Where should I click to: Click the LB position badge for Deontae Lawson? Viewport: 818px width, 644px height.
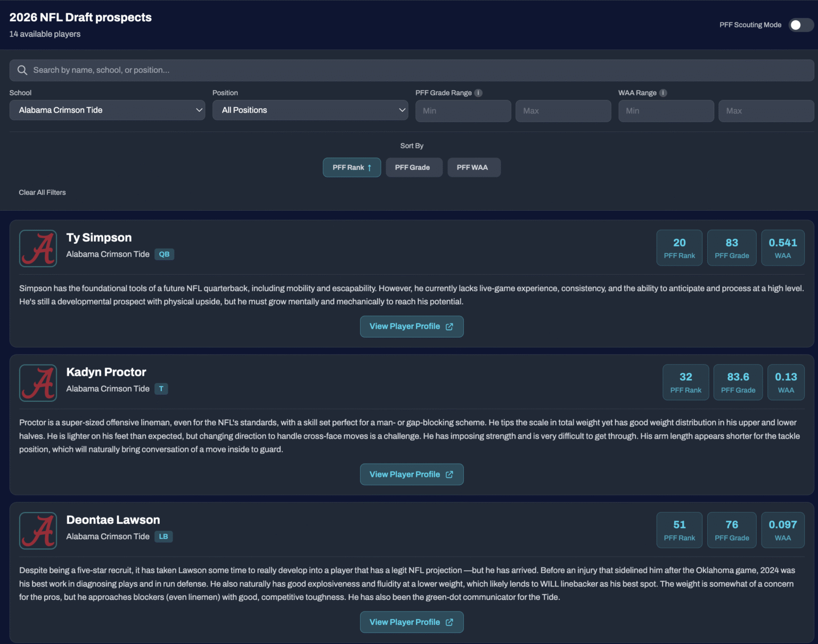tap(163, 536)
